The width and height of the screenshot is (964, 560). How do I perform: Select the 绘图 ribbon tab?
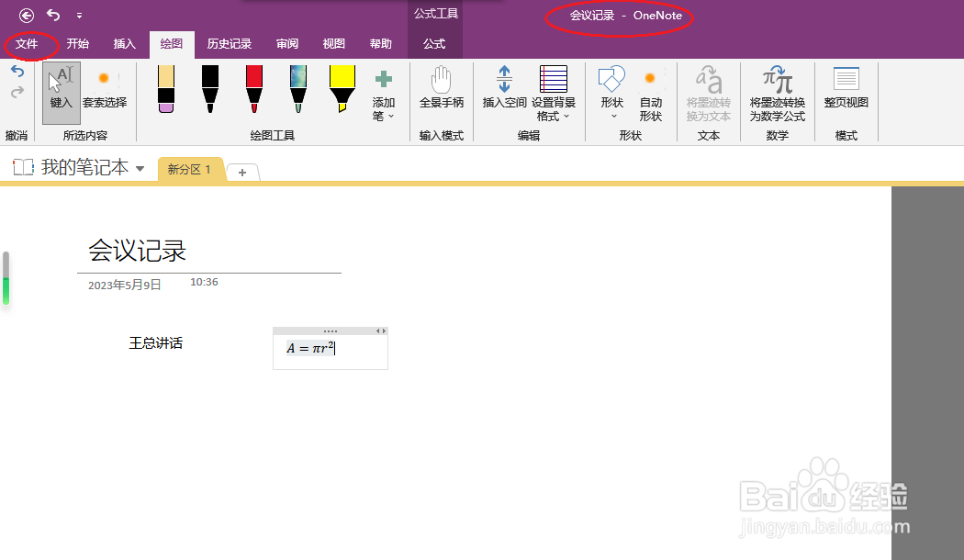(172, 44)
